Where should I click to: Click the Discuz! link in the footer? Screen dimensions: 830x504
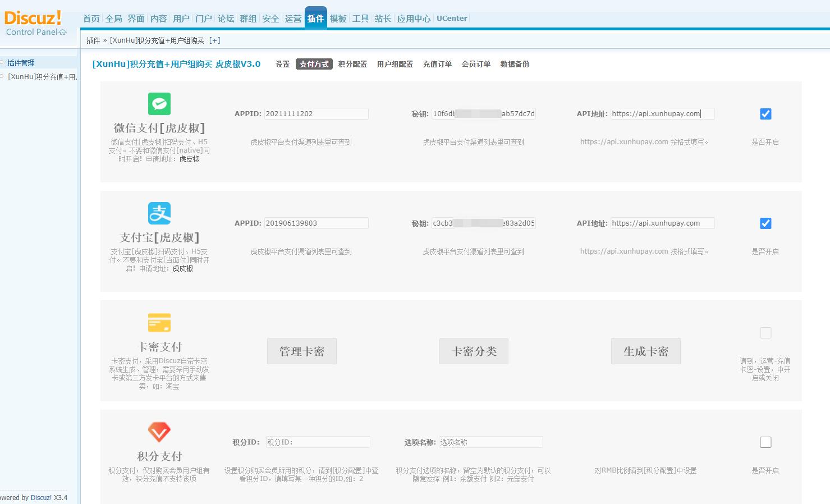coord(41,498)
